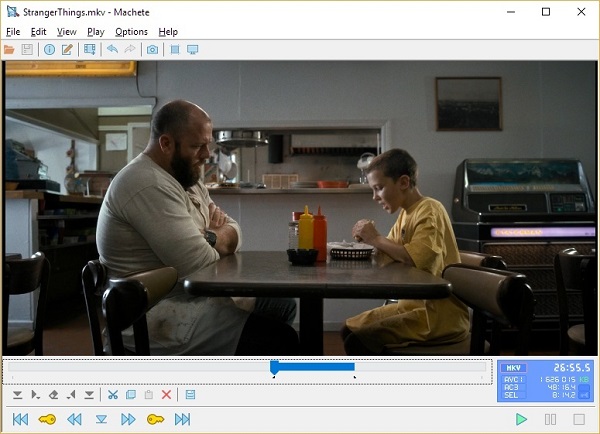Jump to previous keyframe with left key icon
600x434 pixels.
click(47, 419)
